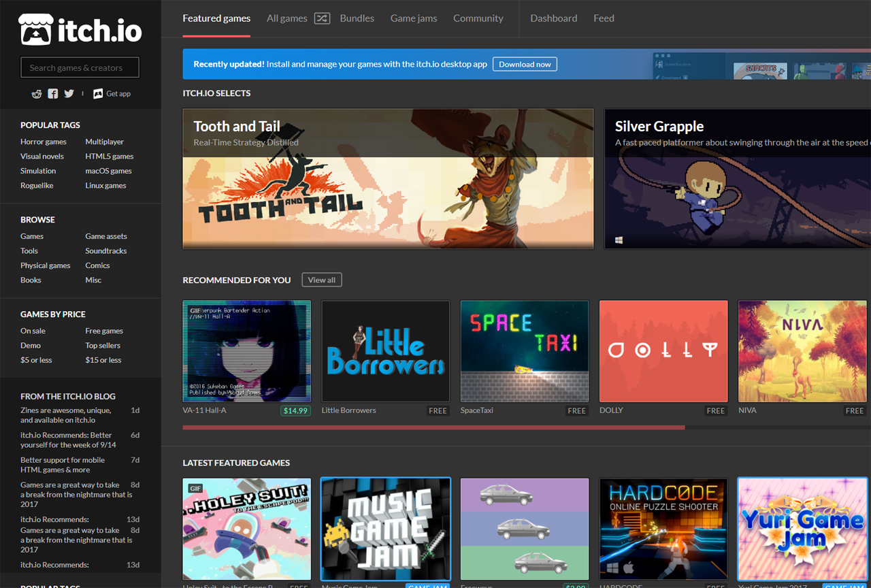Click the Apple icon on HARDCODE thumbnail
871x588 pixels.
pos(628,566)
